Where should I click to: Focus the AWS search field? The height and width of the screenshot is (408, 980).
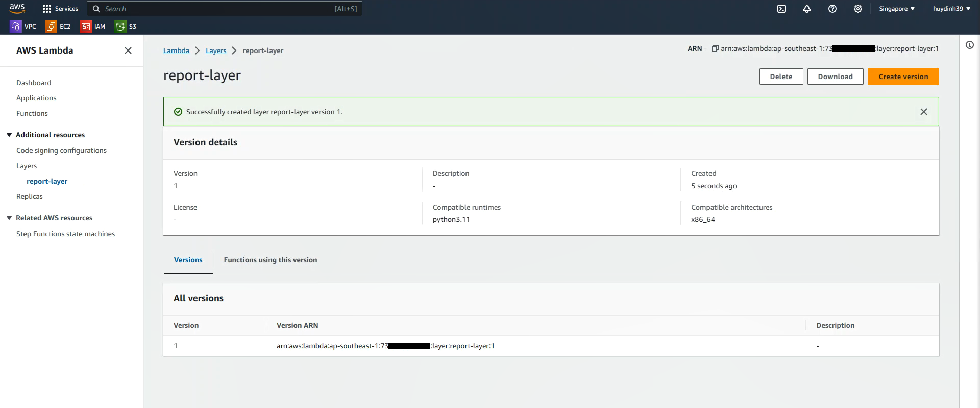(x=225, y=9)
